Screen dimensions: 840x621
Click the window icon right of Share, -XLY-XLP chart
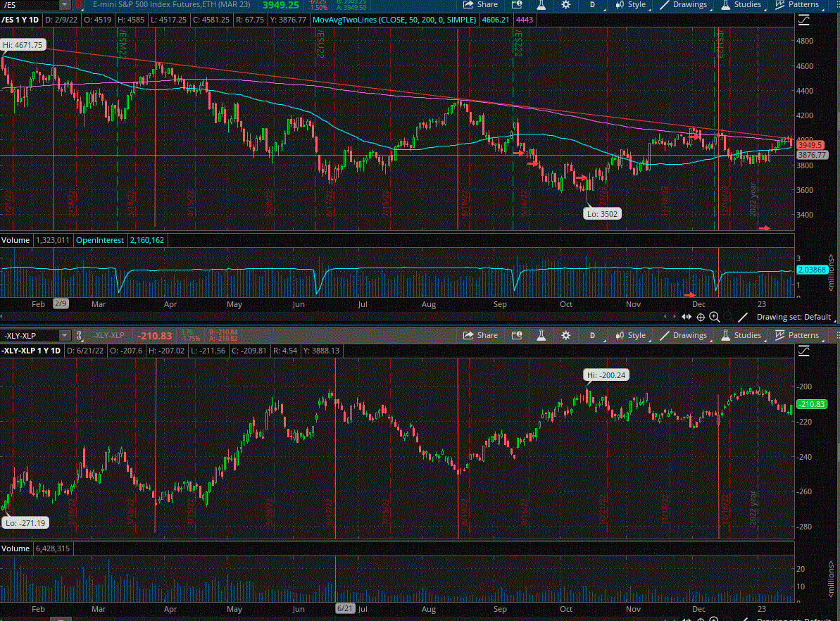[x=517, y=335]
